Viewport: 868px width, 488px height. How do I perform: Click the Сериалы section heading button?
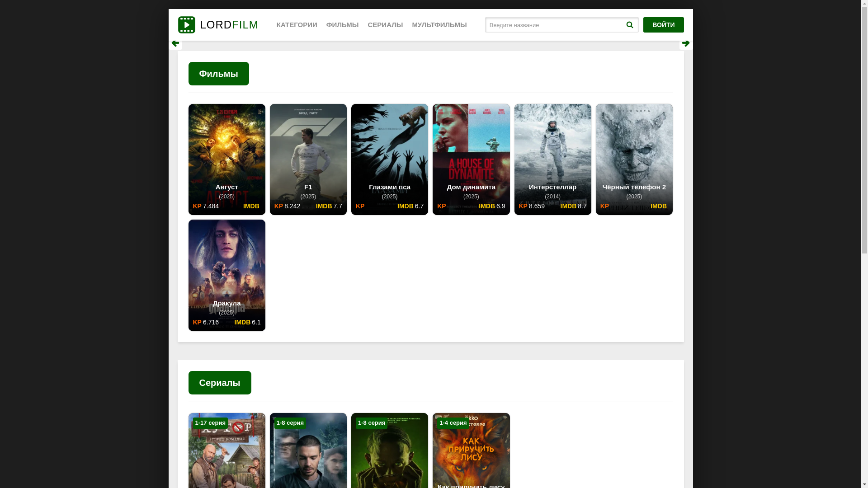[219, 383]
